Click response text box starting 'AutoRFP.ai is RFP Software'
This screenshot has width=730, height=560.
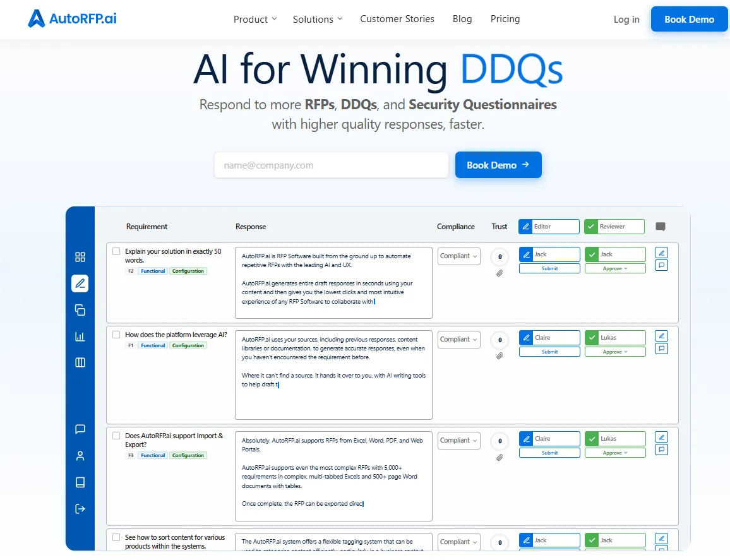334,283
